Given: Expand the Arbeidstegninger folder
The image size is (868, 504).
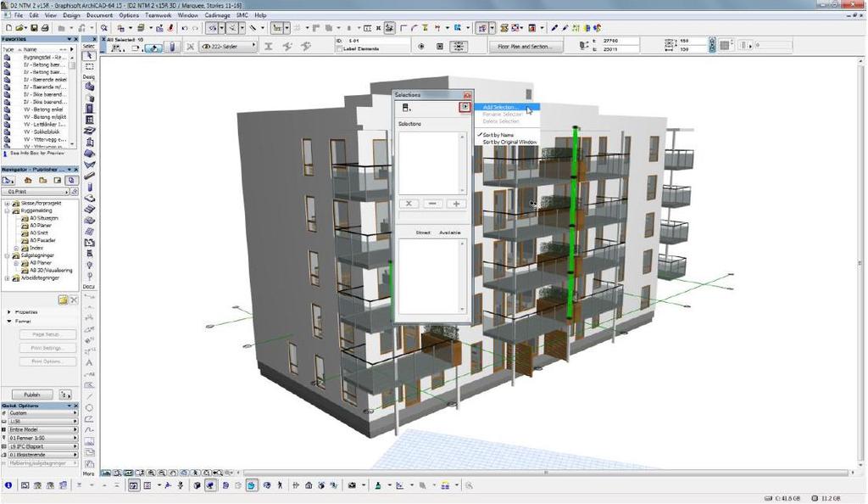Looking at the screenshot, I should click(7, 278).
